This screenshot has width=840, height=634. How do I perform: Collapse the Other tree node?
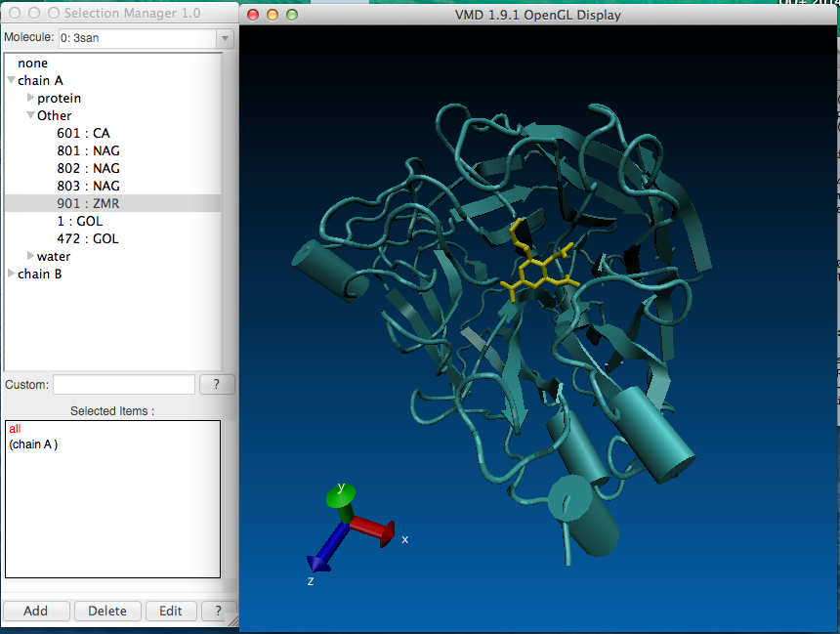30,116
